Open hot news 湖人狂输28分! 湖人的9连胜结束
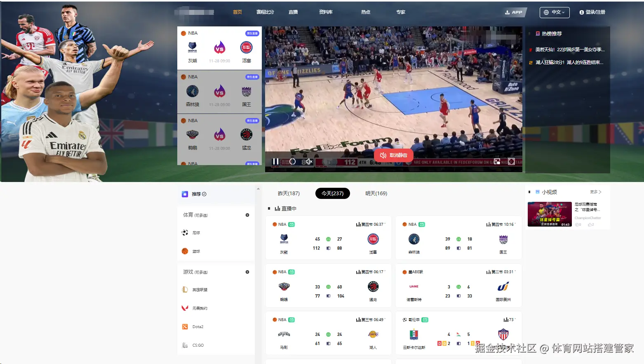 (x=569, y=63)
